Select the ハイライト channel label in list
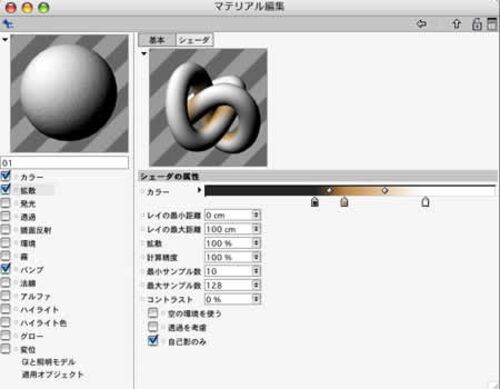This screenshot has width=500, height=389. click(40, 310)
